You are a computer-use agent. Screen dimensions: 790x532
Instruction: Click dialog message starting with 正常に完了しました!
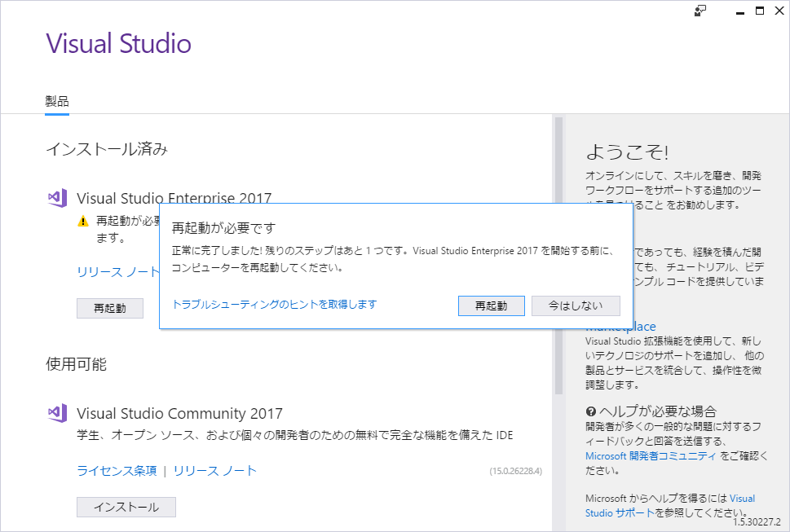(393, 259)
